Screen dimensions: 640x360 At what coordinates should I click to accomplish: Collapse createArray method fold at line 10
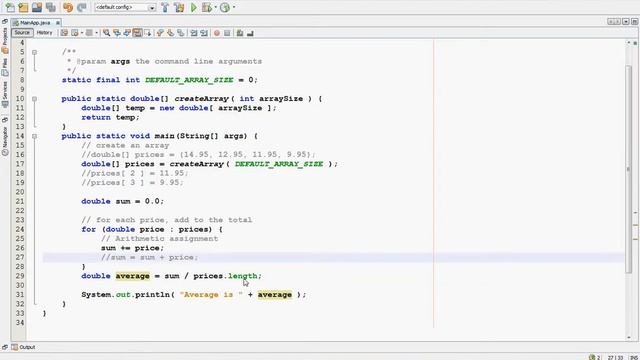click(x=34, y=99)
